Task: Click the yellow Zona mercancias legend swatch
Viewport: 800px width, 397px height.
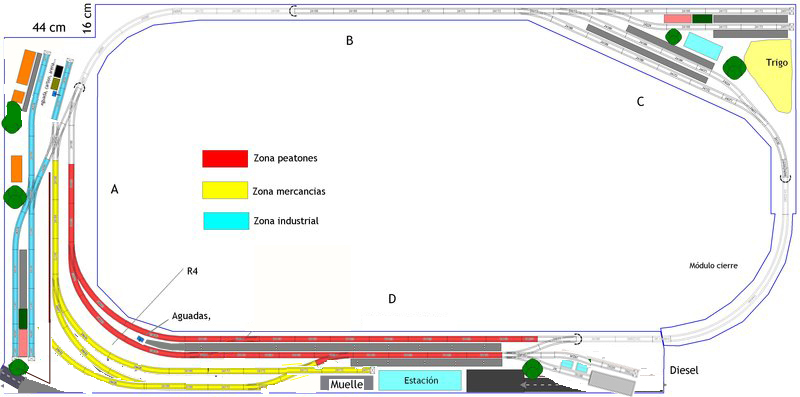Action: click(x=225, y=190)
